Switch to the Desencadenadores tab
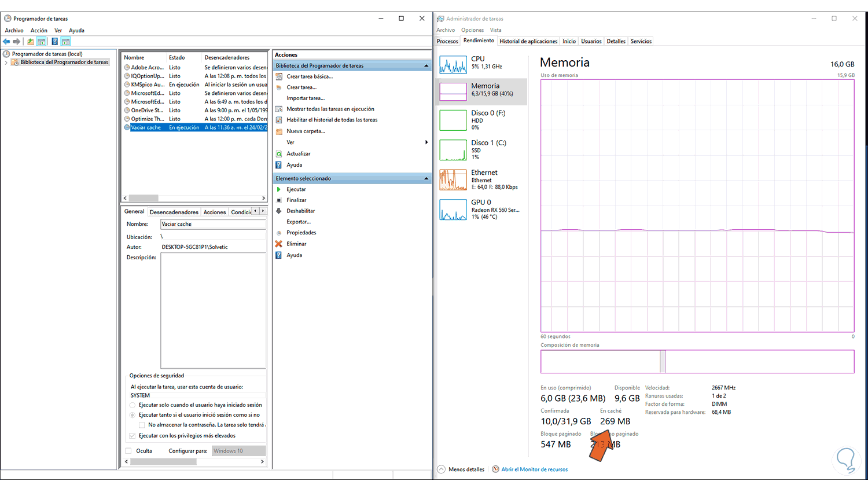Screen dimensions: 868x492 click(x=174, y=212)
